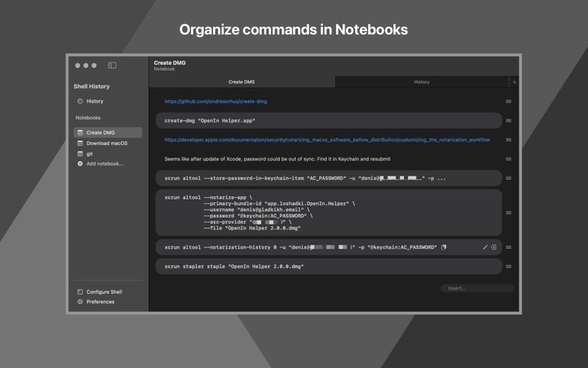Click the Insert input field
Screen dimensions: 588x368
click(x=476, y=289)
